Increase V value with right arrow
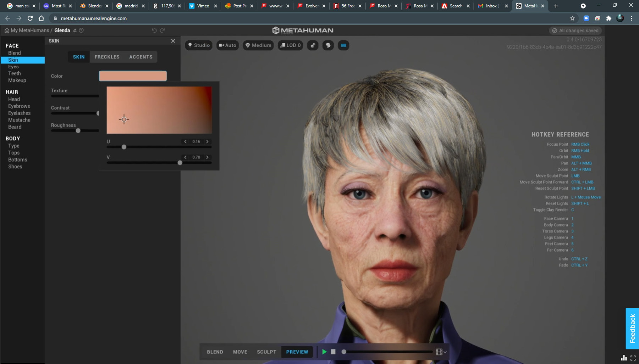 click(x=208, y=157)
